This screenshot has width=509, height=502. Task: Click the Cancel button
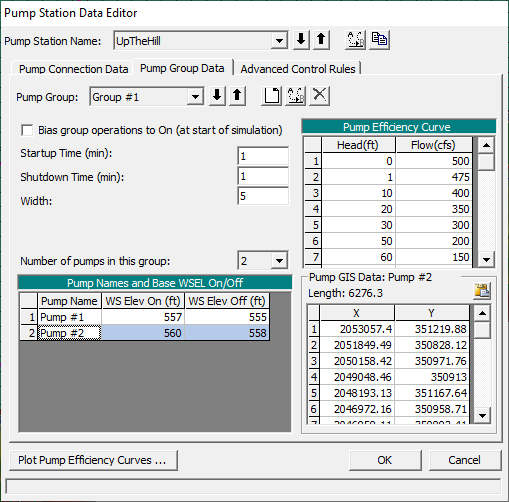(x=465, y=460)
